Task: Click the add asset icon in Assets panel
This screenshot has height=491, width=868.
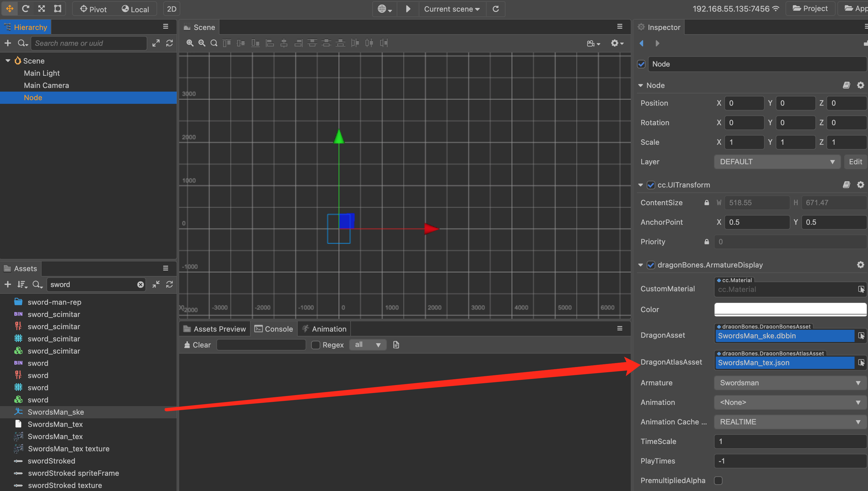Action: [6, 284]
